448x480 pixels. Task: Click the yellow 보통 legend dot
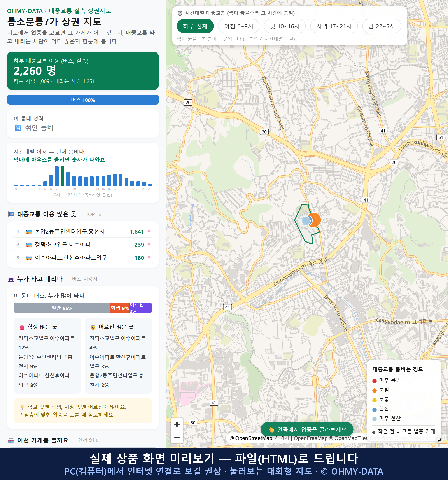pyautogui.click(x=374, y=400)
